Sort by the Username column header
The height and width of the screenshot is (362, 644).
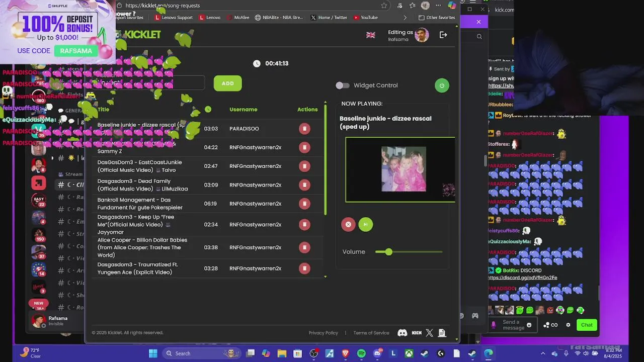244,110
